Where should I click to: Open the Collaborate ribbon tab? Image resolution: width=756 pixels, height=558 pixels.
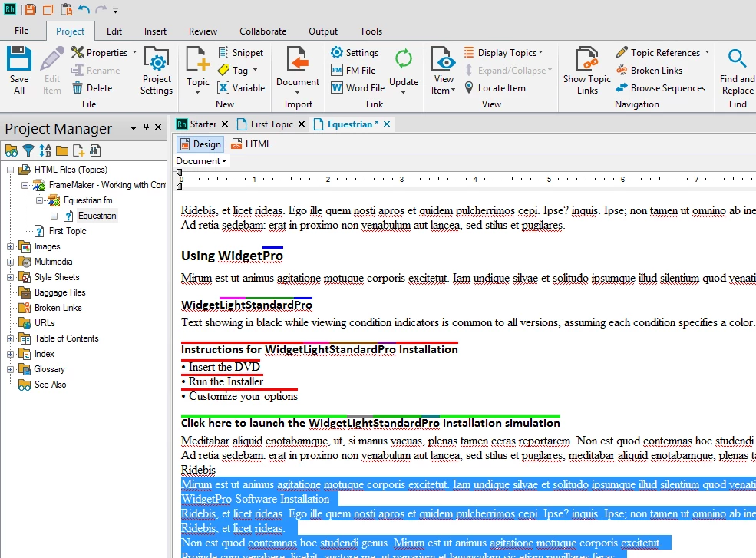(262, 31)
